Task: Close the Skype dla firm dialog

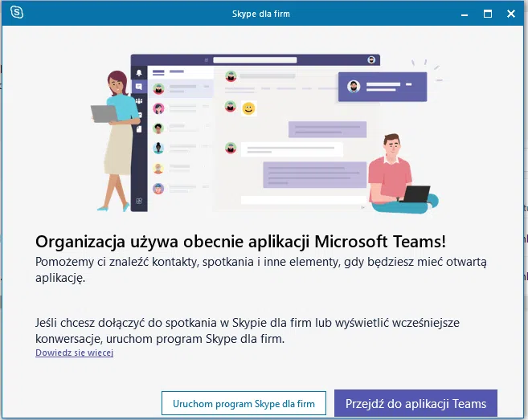Action: tap(511, 14)
